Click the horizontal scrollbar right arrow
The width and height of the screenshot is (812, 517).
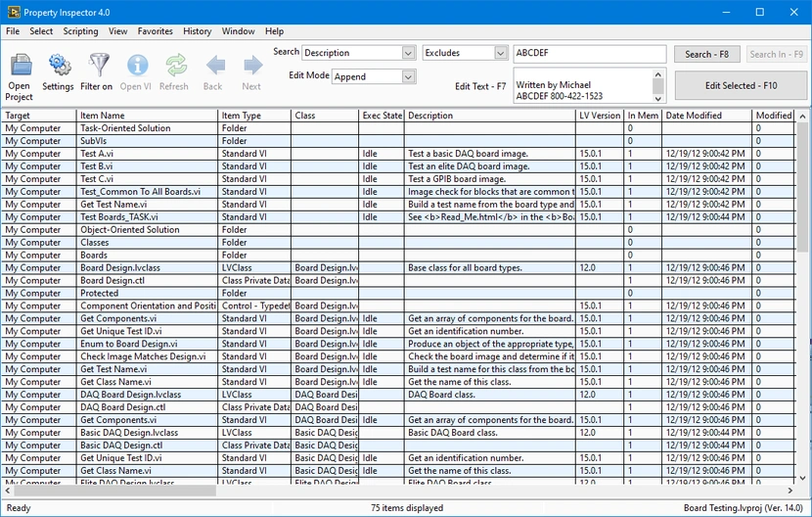click(790, 490)
